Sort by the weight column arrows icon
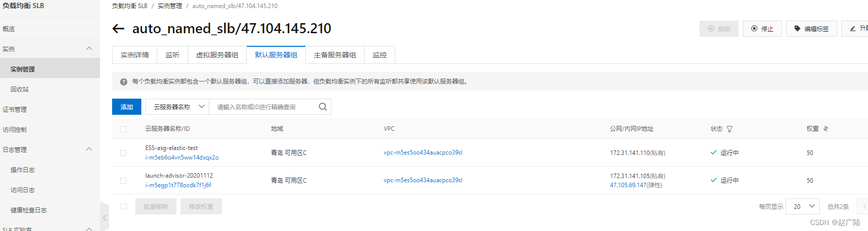Viewport: 868px width, 231px height. click(826, 129)
